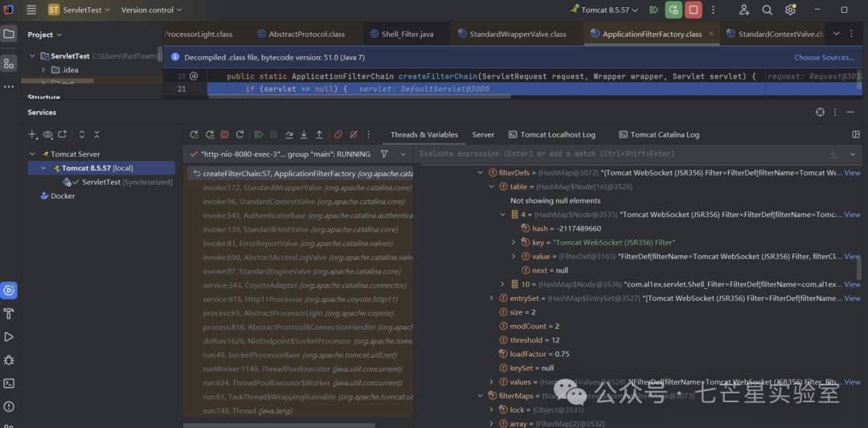Filter frames with funnel icon
This screenshot has width=868, height=428.
tap(384, 154)
